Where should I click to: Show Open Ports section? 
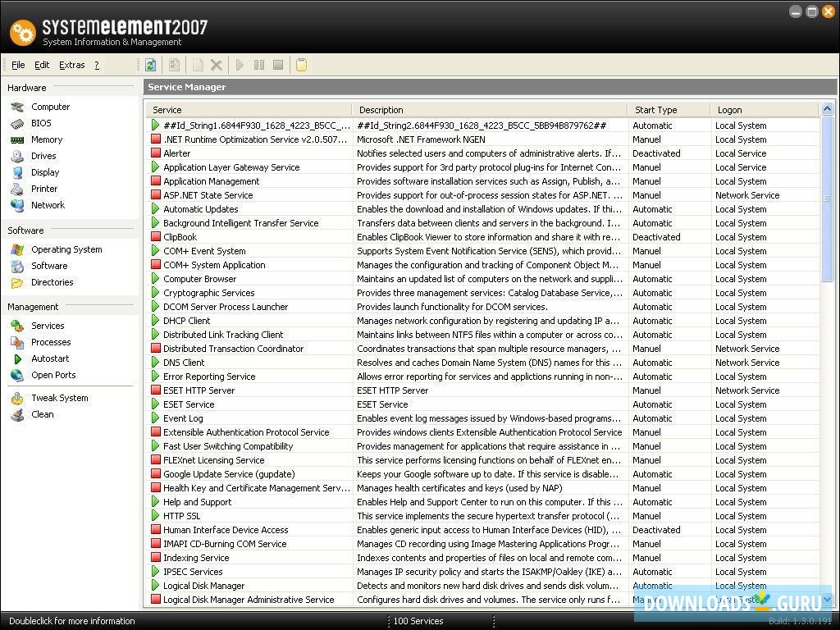coord(53,375)
